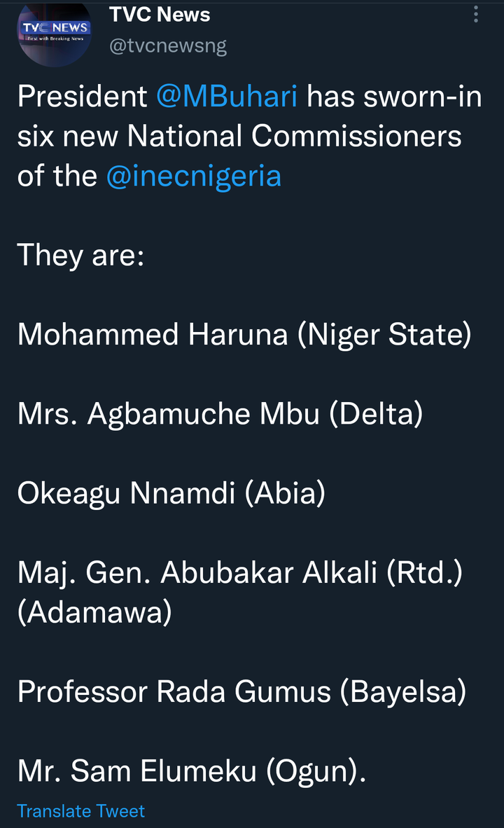The image size is (504, 828).
Task: Tap the "(Adamawa)" text
Action: coord(94,612)
